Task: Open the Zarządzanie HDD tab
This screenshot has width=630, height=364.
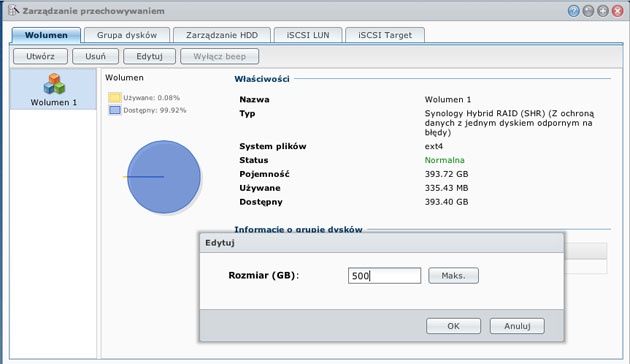Action: click(x=222, y=35)
